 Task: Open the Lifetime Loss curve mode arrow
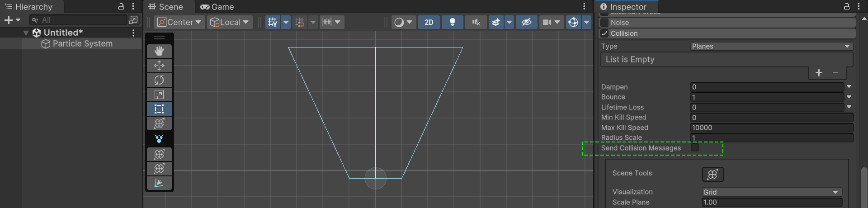pos(849,107)
